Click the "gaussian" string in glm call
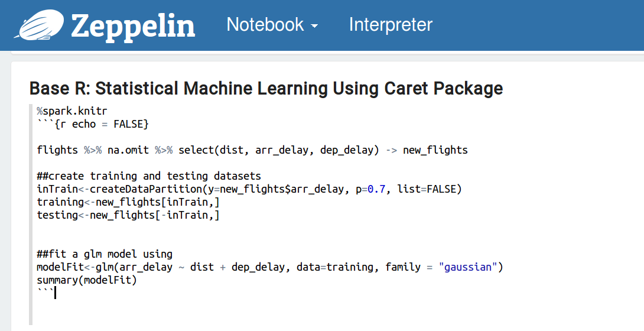This screenshot has height=331, width=644. [468, 267]
